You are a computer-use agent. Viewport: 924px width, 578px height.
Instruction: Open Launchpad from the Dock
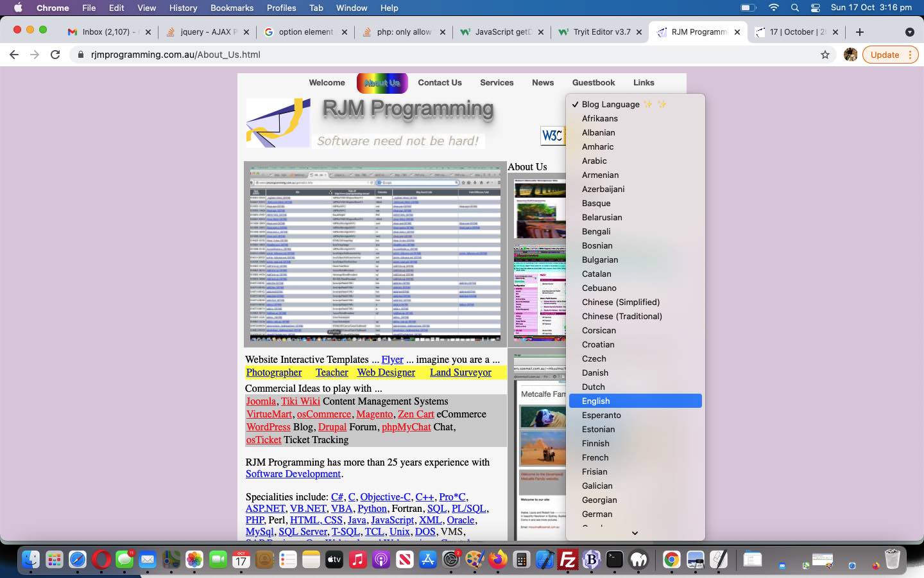pos(55,560)
